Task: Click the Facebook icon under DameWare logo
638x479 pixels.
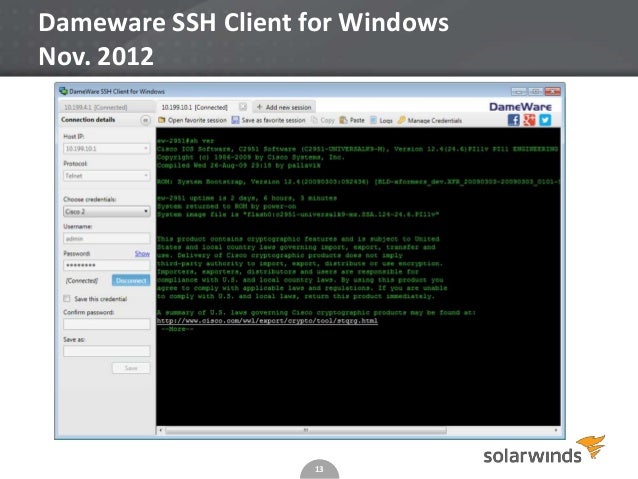Action: pyautogui.click(x=513, y=120)
